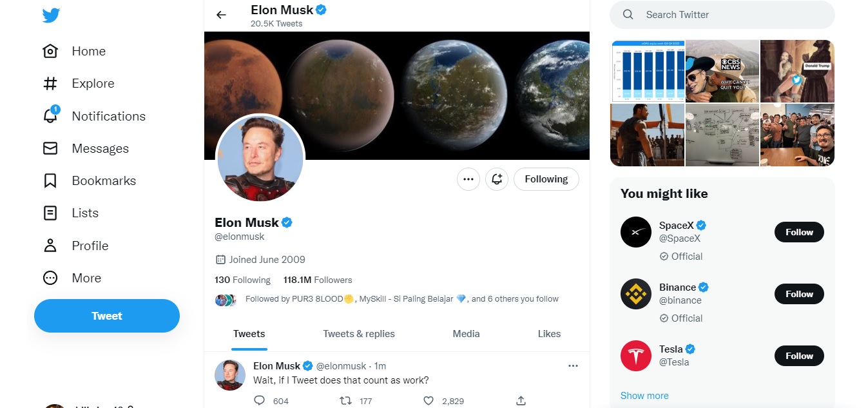
Task: Expand the More sidebar option
Action: pos(50,278)
